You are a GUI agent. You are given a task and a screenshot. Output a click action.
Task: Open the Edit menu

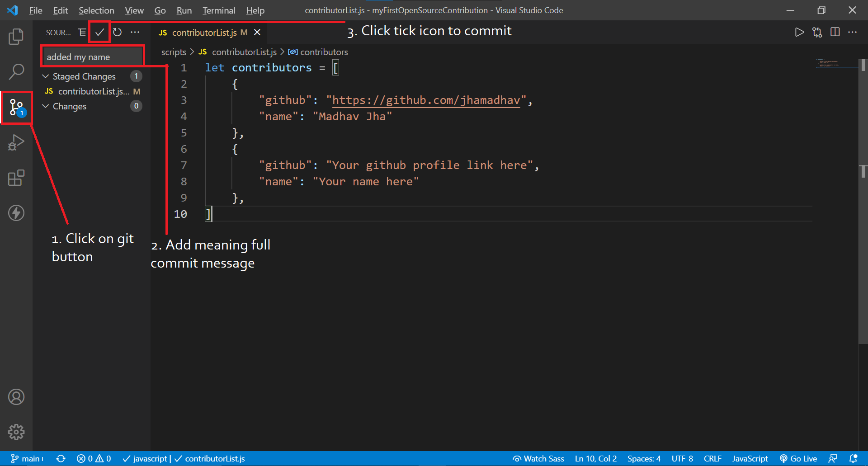[60, 10]
